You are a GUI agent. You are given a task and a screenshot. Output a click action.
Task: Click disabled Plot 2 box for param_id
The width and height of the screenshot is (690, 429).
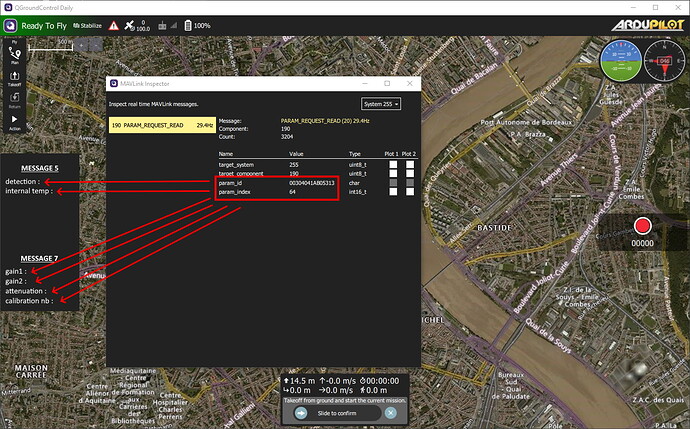click(x=410, y=183)
